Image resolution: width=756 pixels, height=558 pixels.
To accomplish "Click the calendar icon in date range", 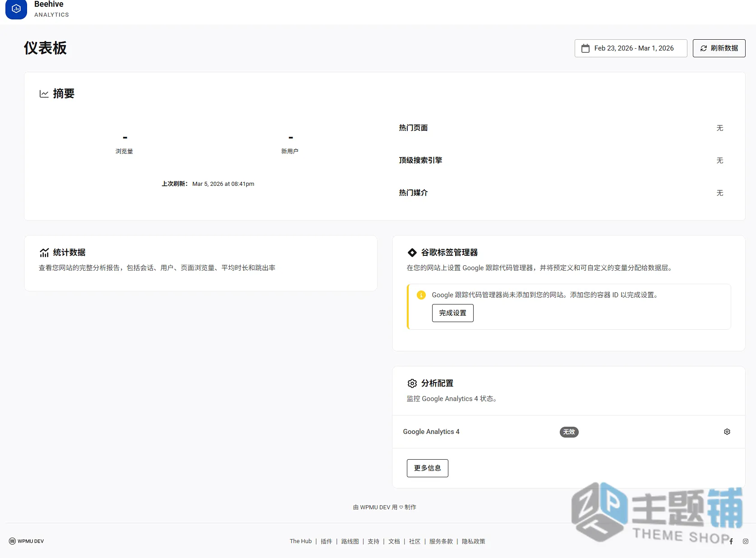I will coord(585,48).
